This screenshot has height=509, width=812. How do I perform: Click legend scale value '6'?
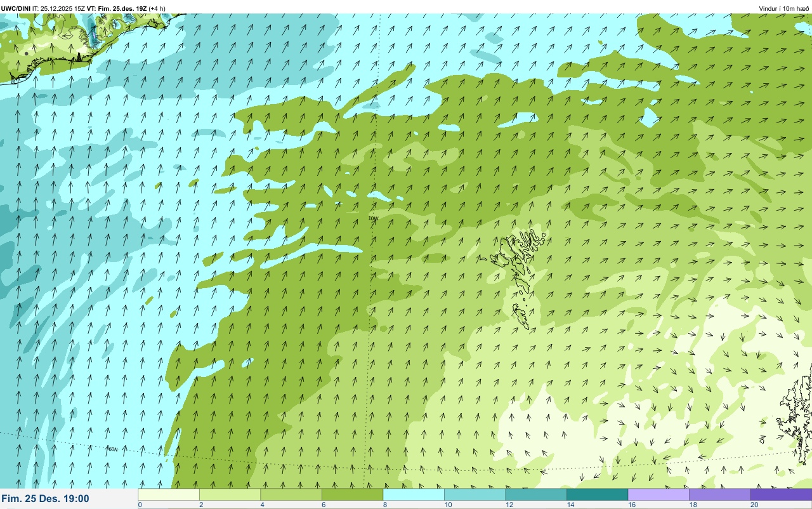click(322, 505)
